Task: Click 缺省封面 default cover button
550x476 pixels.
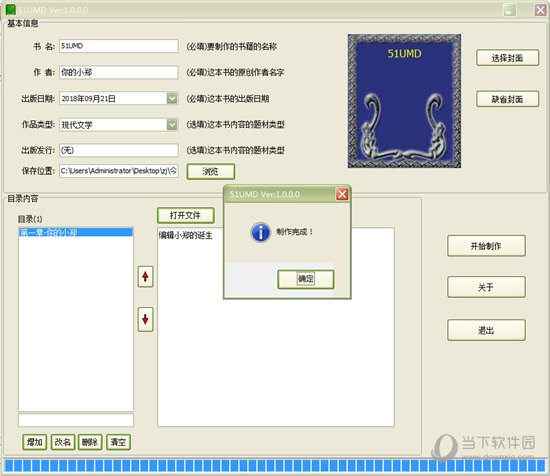Action: click(x=507, y=99)
